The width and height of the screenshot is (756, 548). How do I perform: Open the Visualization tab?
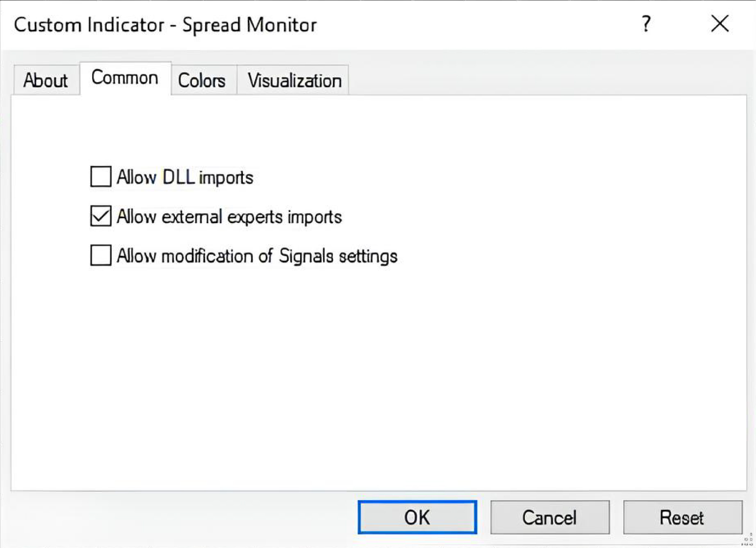294,80
